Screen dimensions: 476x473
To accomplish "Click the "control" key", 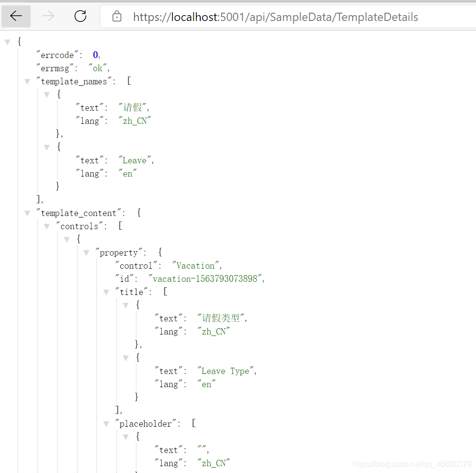I will [x=136, y=266].
